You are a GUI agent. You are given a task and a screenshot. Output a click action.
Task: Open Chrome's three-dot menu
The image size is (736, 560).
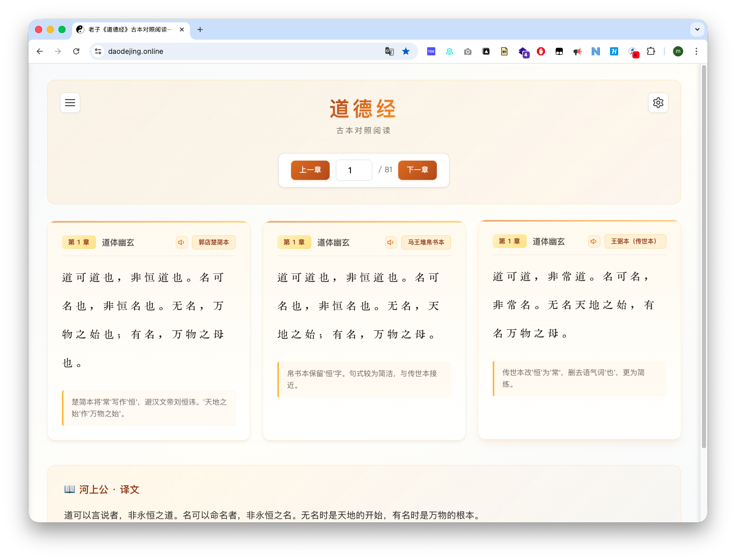pos(696,51)
